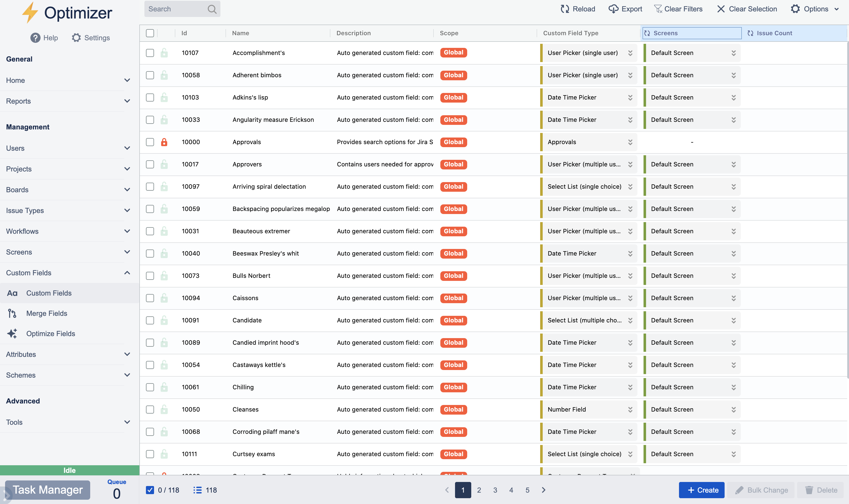Screen dimensions: 849x504
Task: Select the checkbox on the Accomplishment's row
Action: pos(150,53)
